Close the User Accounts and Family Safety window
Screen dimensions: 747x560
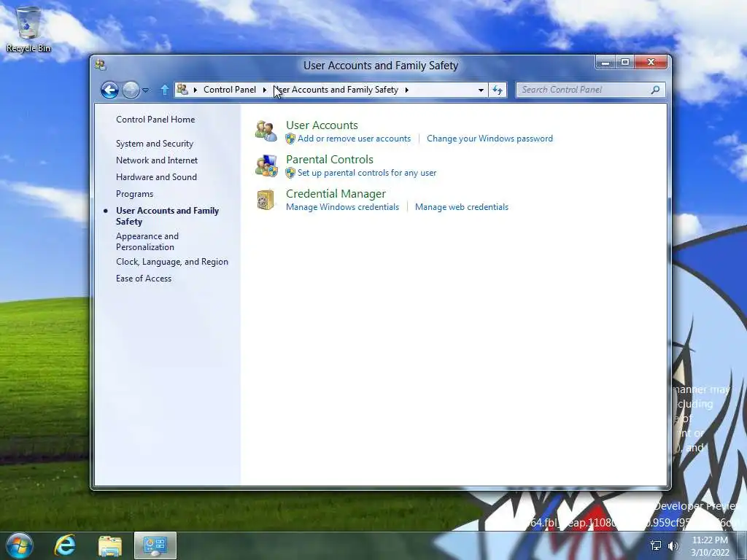(651, 63)
